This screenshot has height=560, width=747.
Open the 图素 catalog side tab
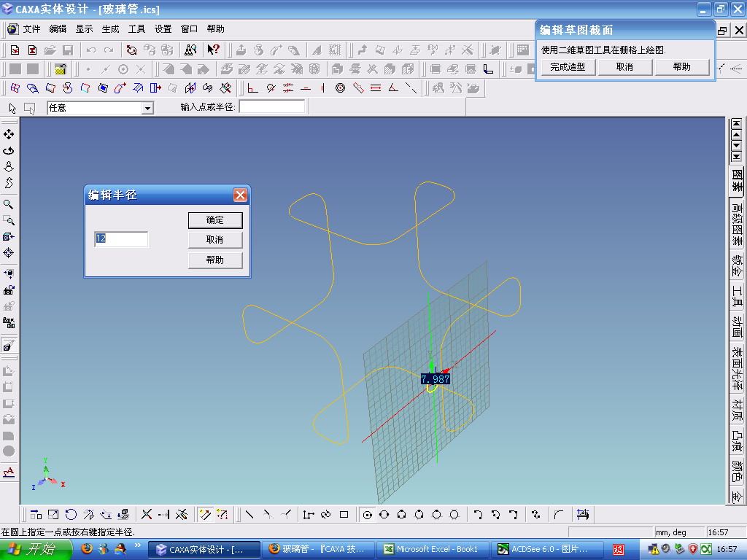(737, 181)
